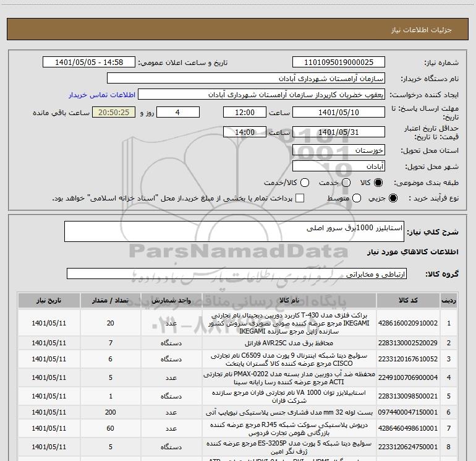The width and height of the screenshot is (476, 461).
Task: Select the خدمت radio button
Action: [x=346, y=183]
